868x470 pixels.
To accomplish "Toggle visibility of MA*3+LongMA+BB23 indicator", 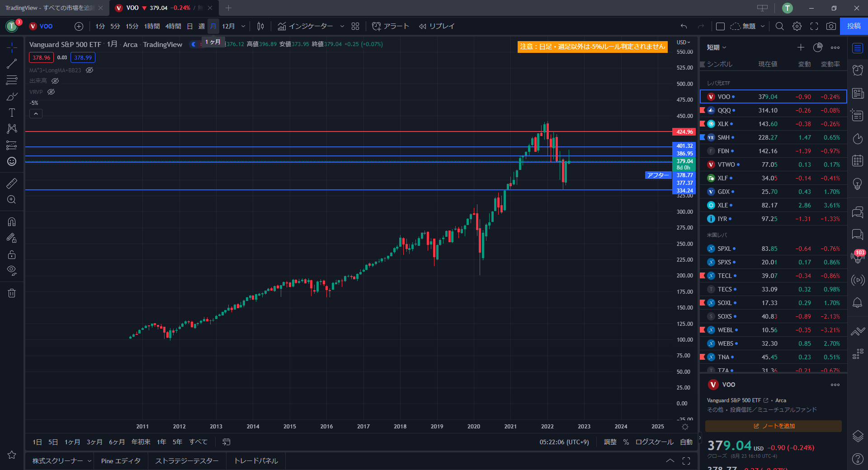I will 90,70.
